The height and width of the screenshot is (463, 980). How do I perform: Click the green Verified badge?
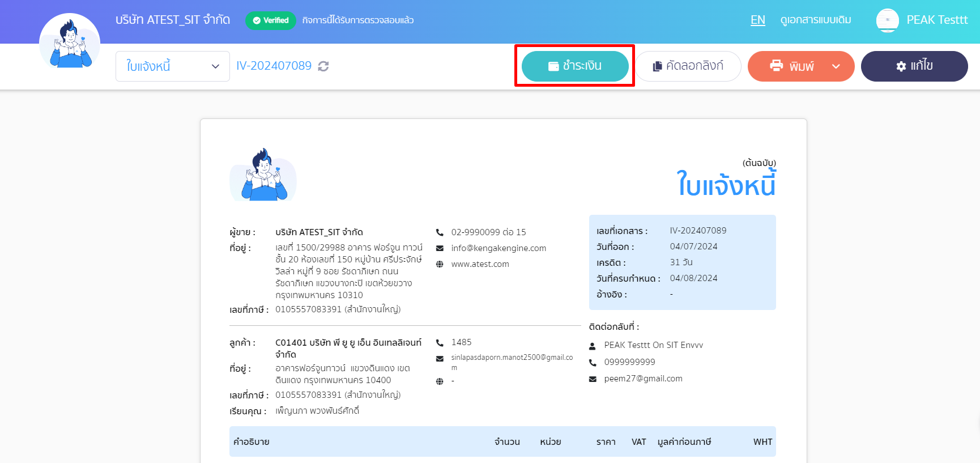tap(271, 20)
